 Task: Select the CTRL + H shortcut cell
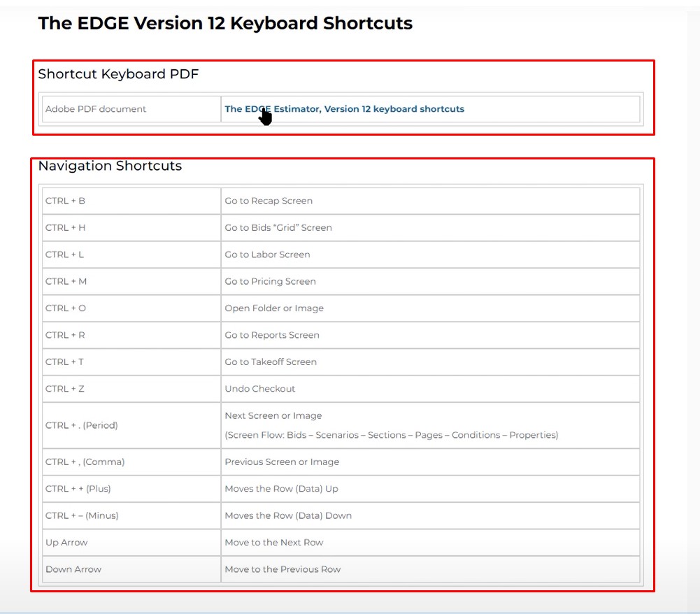click(65, 228)
